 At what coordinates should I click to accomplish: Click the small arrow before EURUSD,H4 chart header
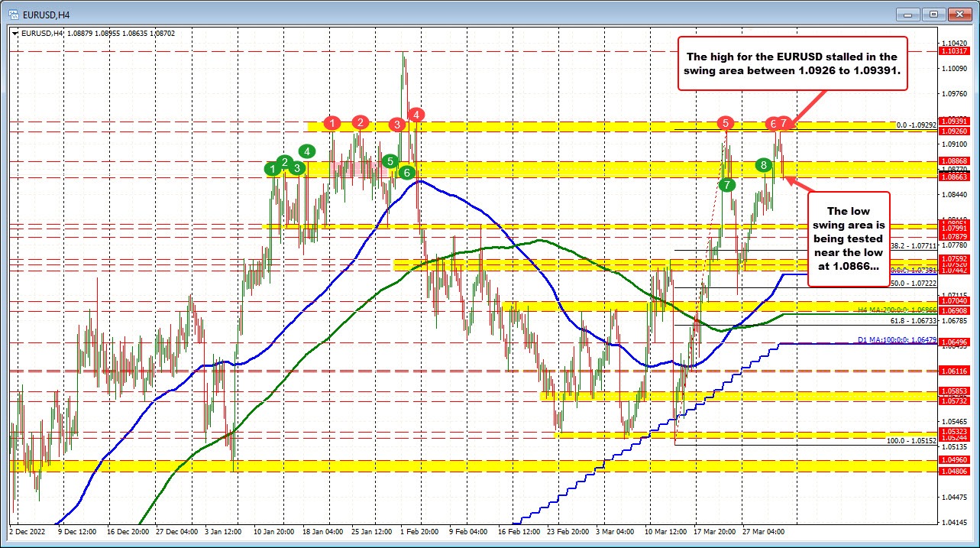(x=16, y=34)
